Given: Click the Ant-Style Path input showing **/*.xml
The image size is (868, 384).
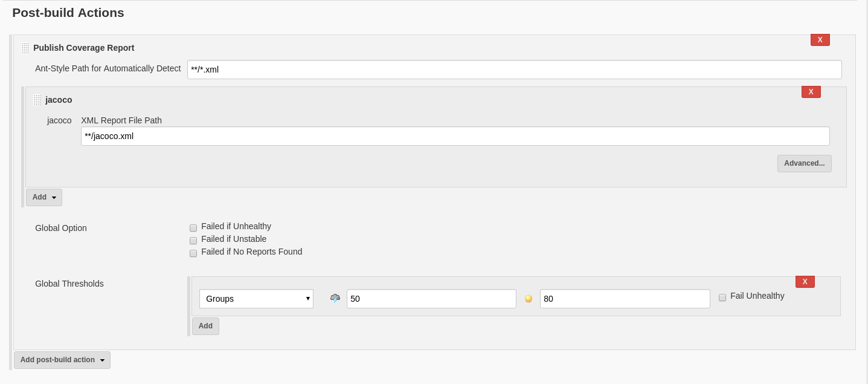Looking at the screenshot, I should [x=514, y=70].
